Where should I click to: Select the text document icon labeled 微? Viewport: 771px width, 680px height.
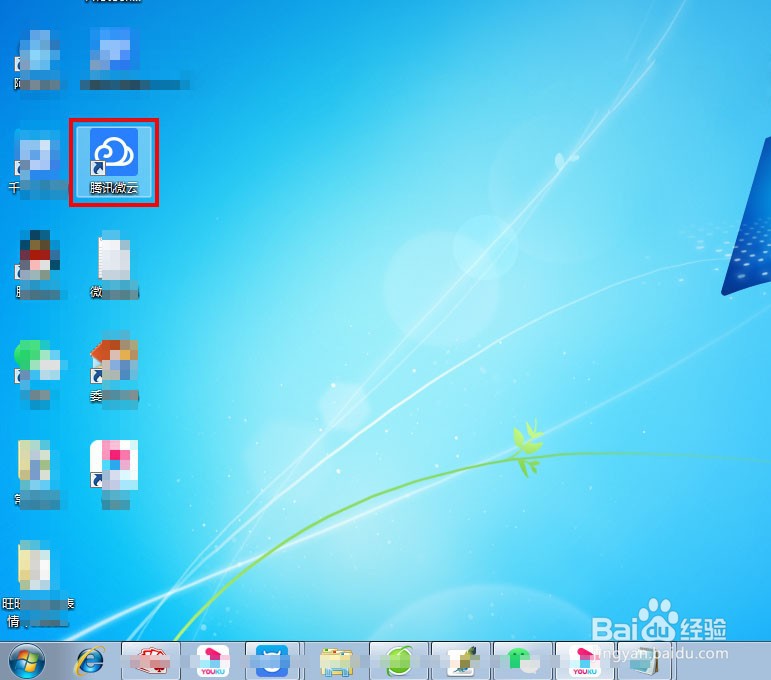pos(114,266)
